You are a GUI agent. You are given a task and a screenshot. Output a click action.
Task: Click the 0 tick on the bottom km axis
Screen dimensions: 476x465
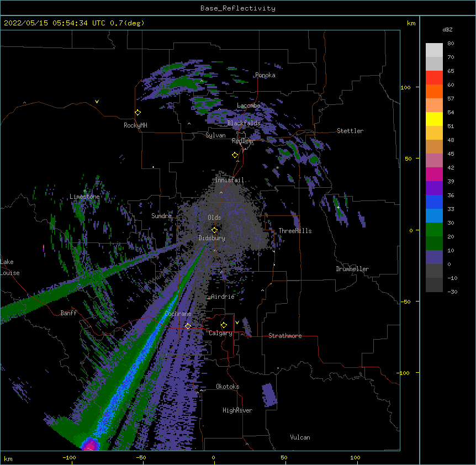[213, 457]
